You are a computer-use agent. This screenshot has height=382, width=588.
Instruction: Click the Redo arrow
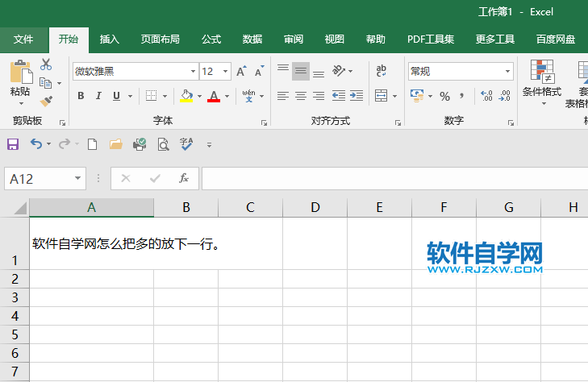point(65,144)
